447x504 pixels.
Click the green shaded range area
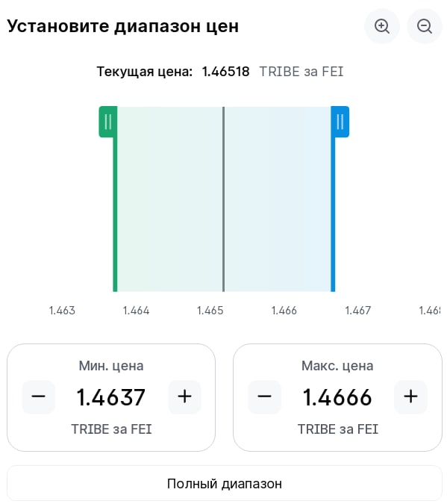coord(169,199)
